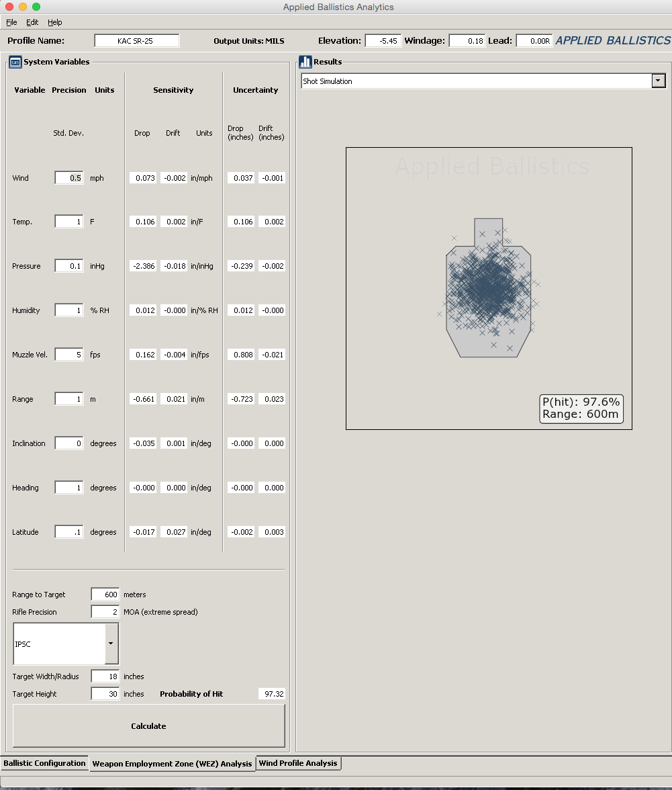Click the Pressure precision input field
This screenshot has width=672, height=790.
pos(69,266)
